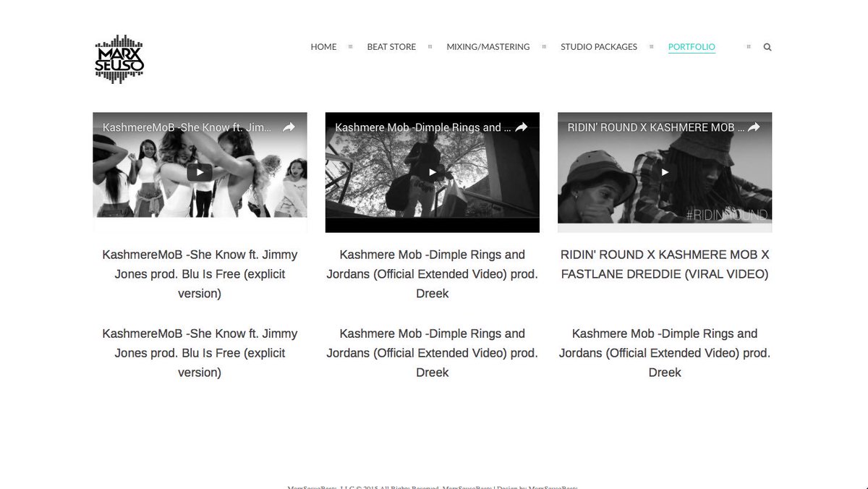Click the caption 'RIDIN' ROUND X KASHMERE MOB X FASTLANE DREDDIE'
Screen dimensions: 868x489
click(x=665, y=264)
